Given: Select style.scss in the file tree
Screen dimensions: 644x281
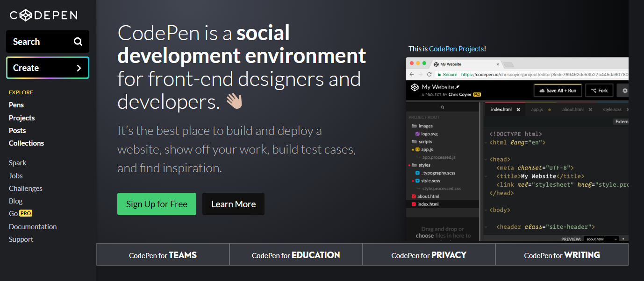Looking at the screenshot, I should coord(430,181).
